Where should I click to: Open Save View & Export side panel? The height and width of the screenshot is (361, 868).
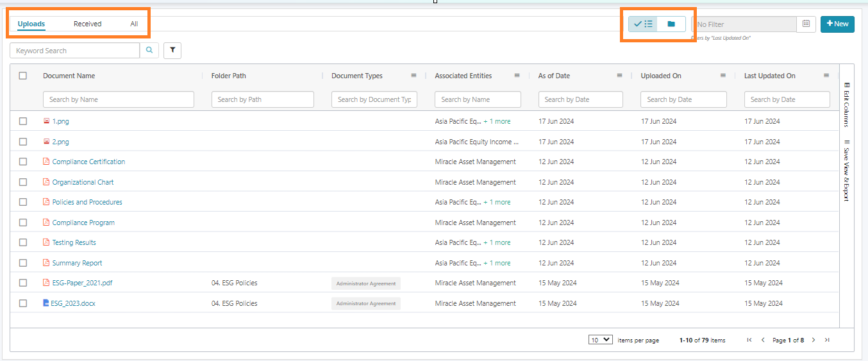846,170
